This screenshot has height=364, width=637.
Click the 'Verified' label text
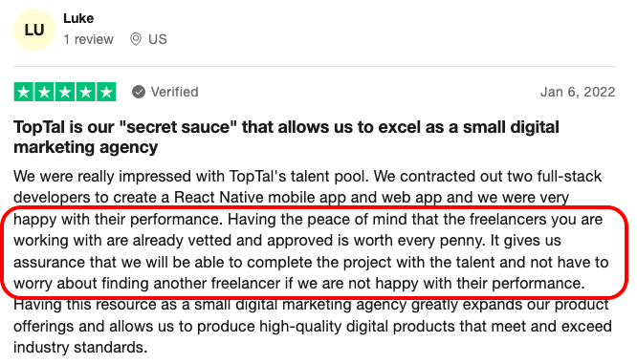click(x=175, y=92)
